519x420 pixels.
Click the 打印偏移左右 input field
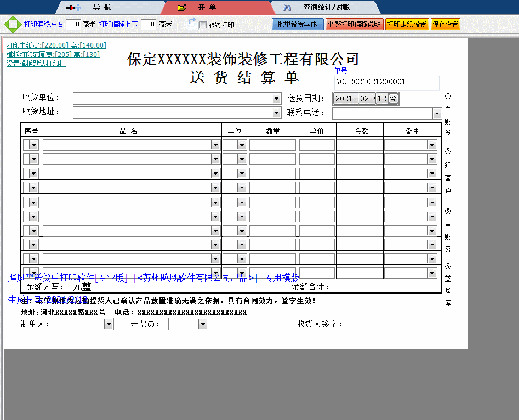(x=73, y=25)
